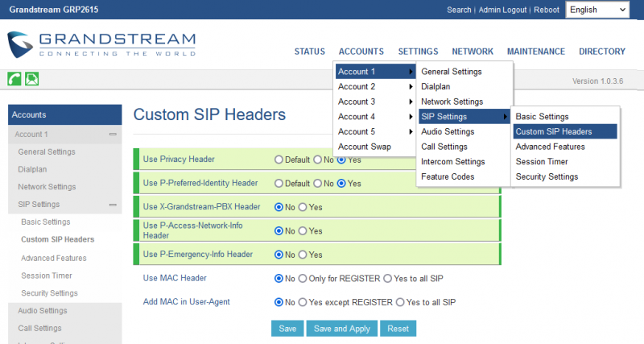Choose Only for REGISTER for MAC Header

tap(303, 279)
